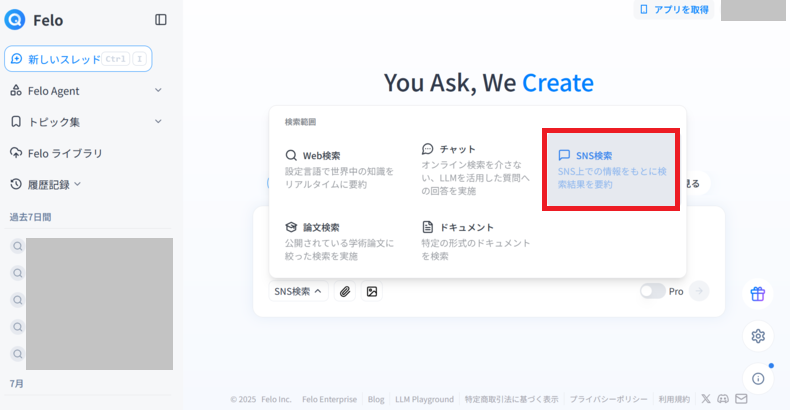
Task: Click the Felo ライブラリ cloud icon
Action: [16, 153]
